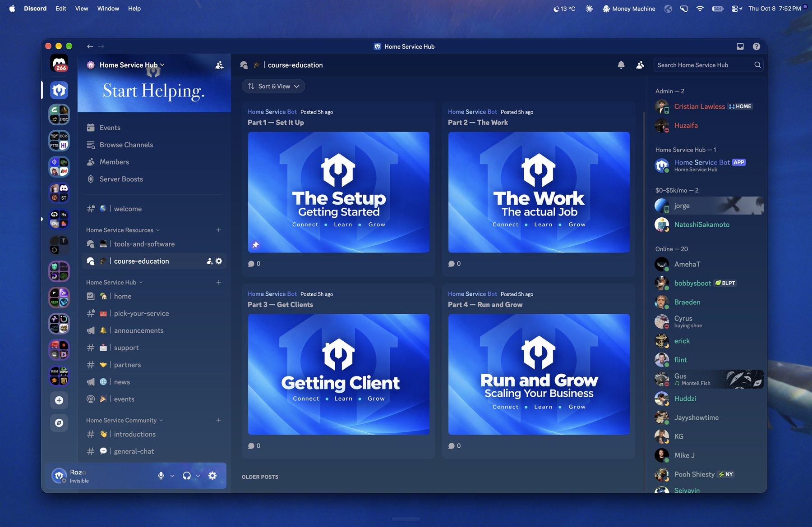
Task: Click the Add a Server plus icon
Action: click(59, 400)
